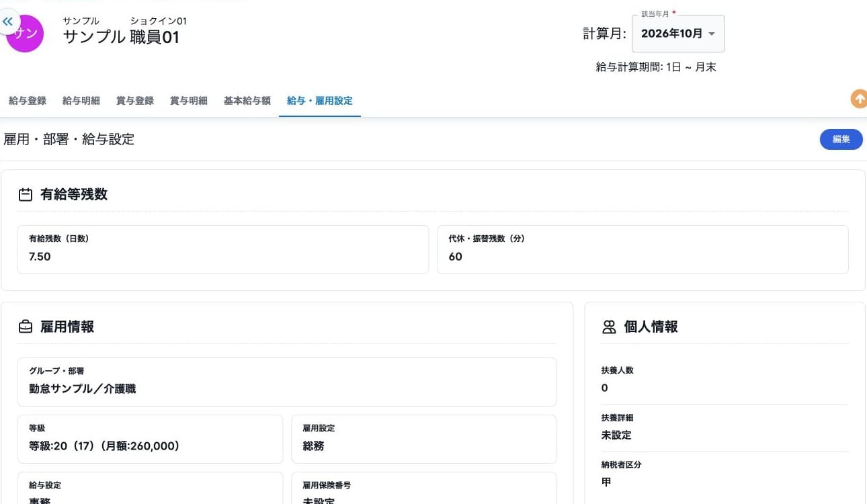Viewport: 867px width, 504px height.
Task: Click the employee name サンプル 職員01
Action: pyautogui.click(x=122, y=37)
